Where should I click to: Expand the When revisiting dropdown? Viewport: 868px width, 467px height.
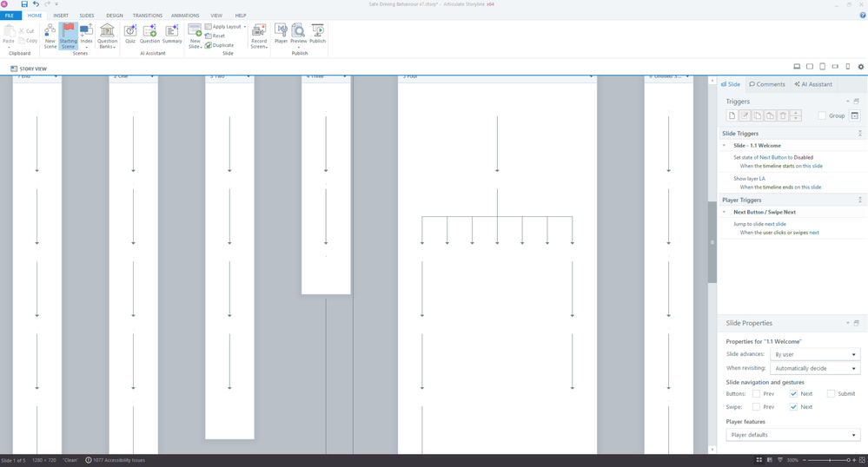(815, 368)
